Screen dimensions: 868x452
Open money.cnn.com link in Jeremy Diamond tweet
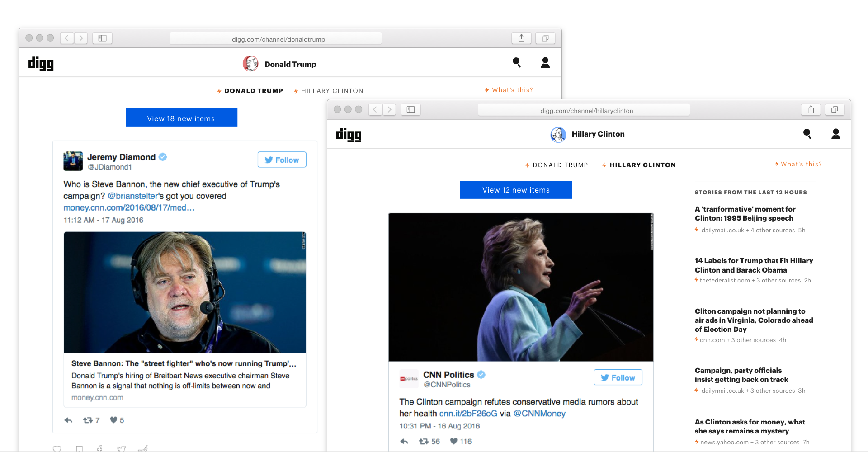point(129,208)
